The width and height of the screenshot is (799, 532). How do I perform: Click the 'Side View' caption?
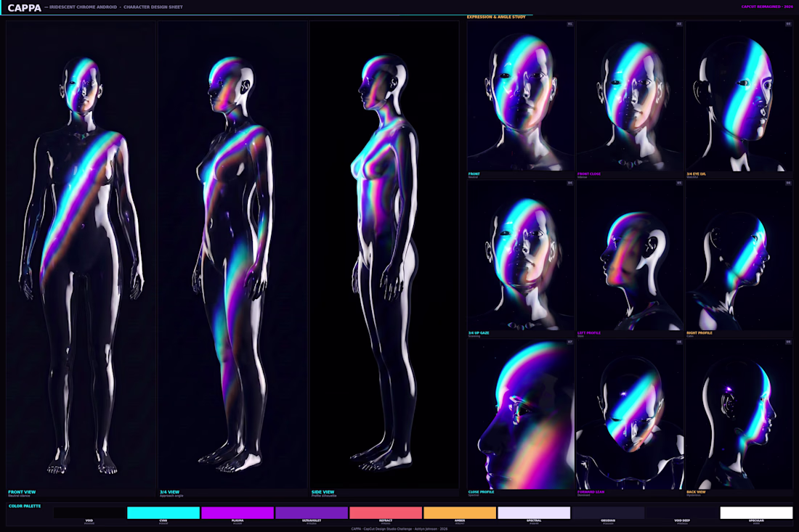tap(323, 492)
